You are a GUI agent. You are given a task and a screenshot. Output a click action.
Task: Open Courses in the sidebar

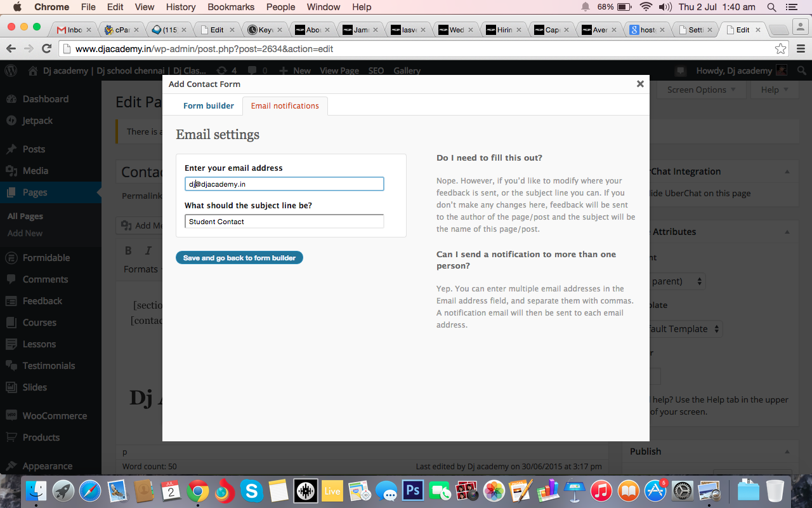tap(39, 323)
